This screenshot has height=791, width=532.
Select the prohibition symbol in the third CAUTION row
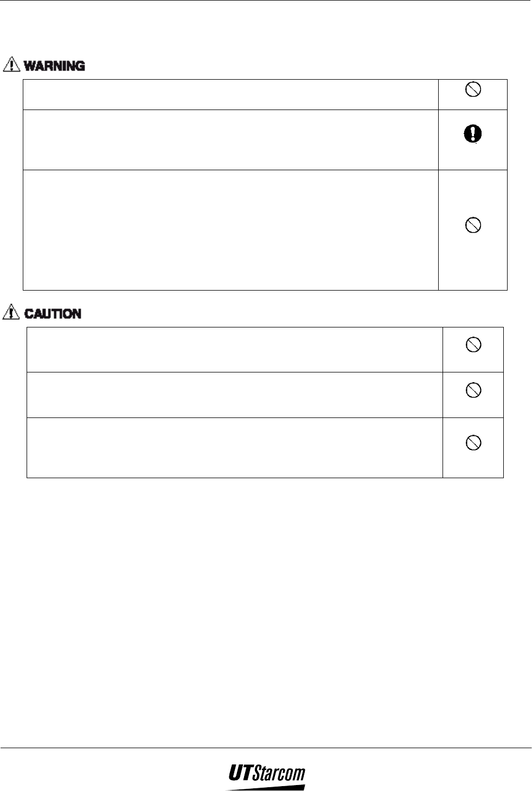pos(473,443)
